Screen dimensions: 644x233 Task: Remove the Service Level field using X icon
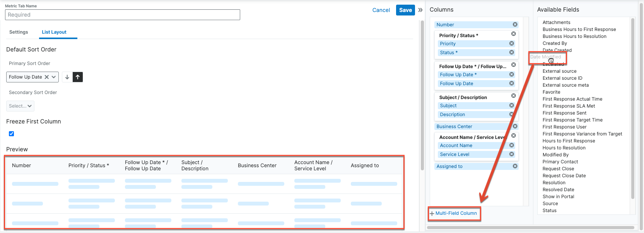click(x=511, y=154)
